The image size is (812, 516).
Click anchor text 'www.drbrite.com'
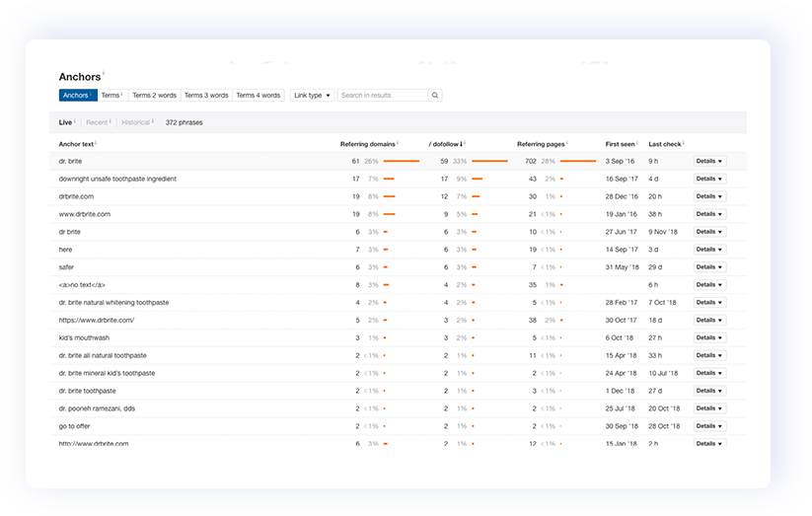(x=85, y=214)
